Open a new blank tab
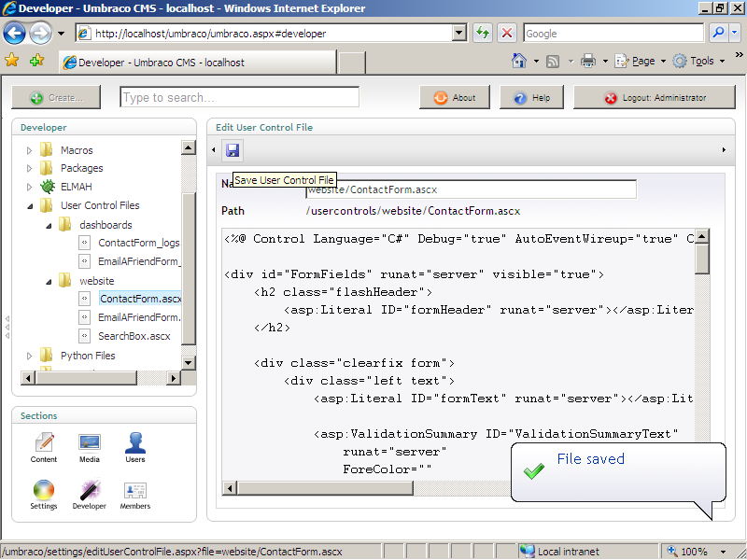The height and width of the screenshot is (560, 747). [352, 63]
